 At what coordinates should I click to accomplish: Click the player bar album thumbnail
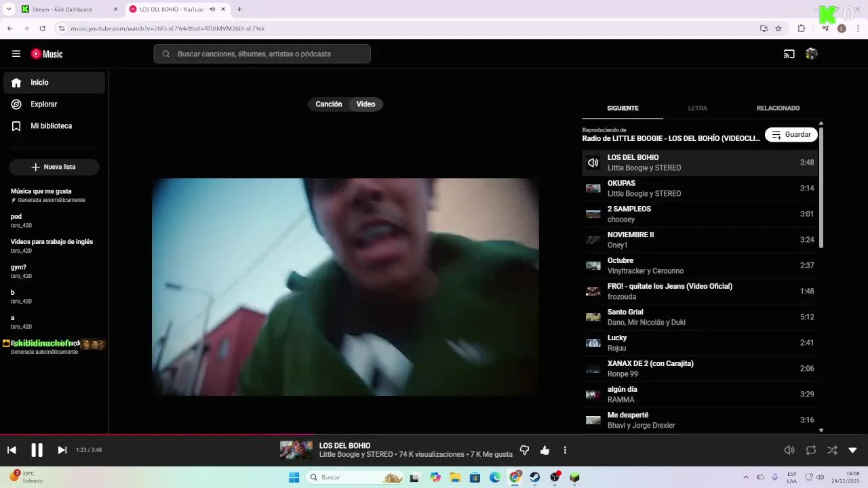296,450
